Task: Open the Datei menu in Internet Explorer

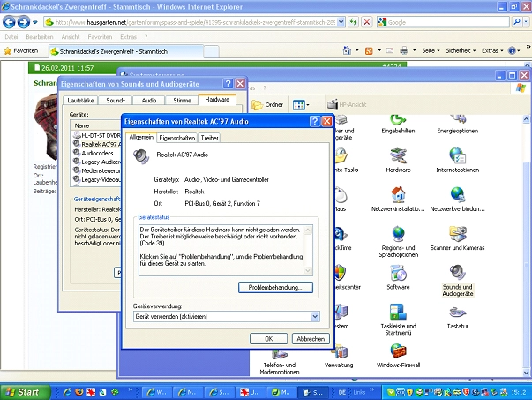Action: click(x=11, y=37)
